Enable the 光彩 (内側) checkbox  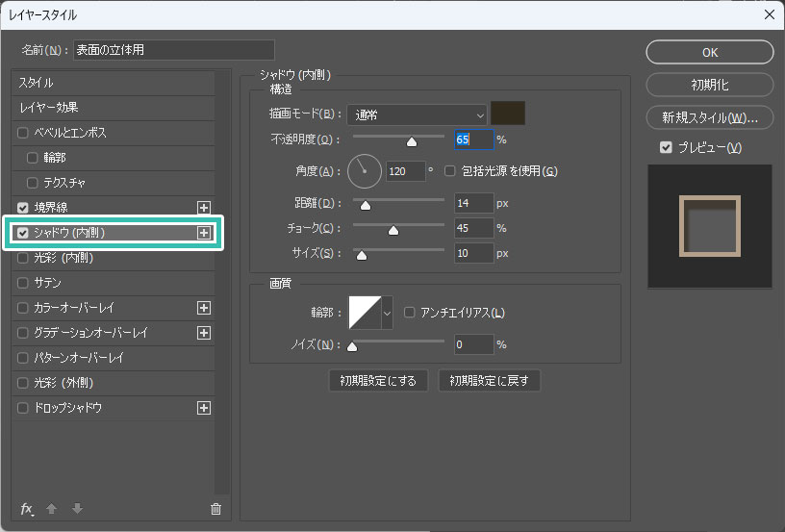click(22, 258)
